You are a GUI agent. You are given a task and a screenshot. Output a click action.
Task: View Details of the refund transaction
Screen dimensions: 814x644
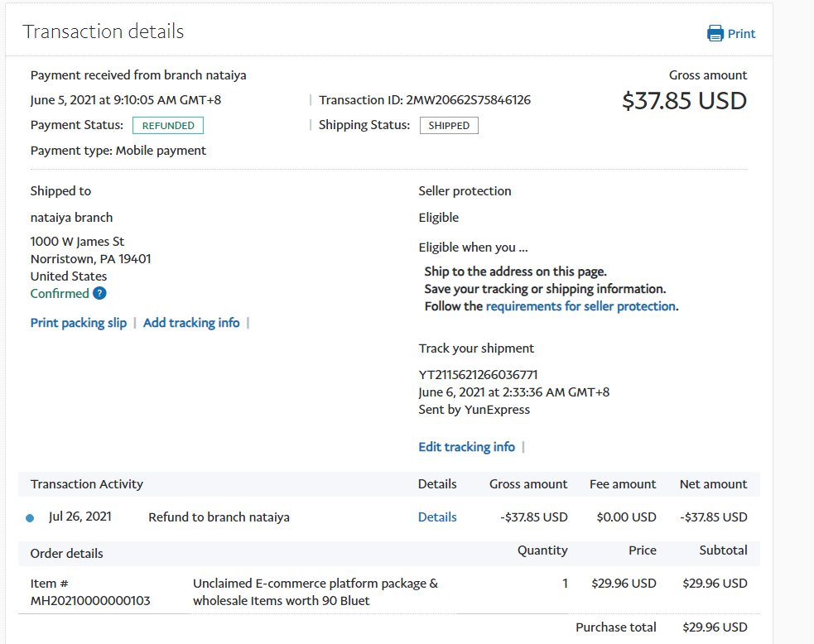point(437,517)
